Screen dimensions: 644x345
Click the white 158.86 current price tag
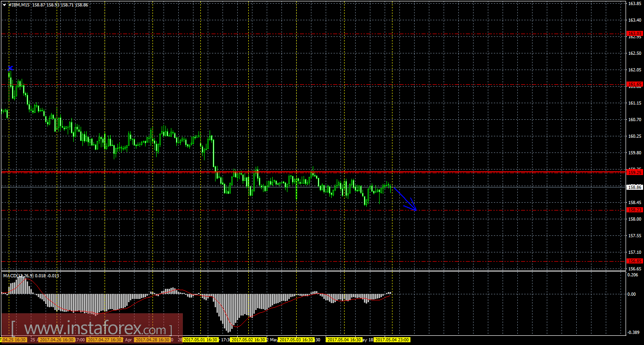(635, 187)
